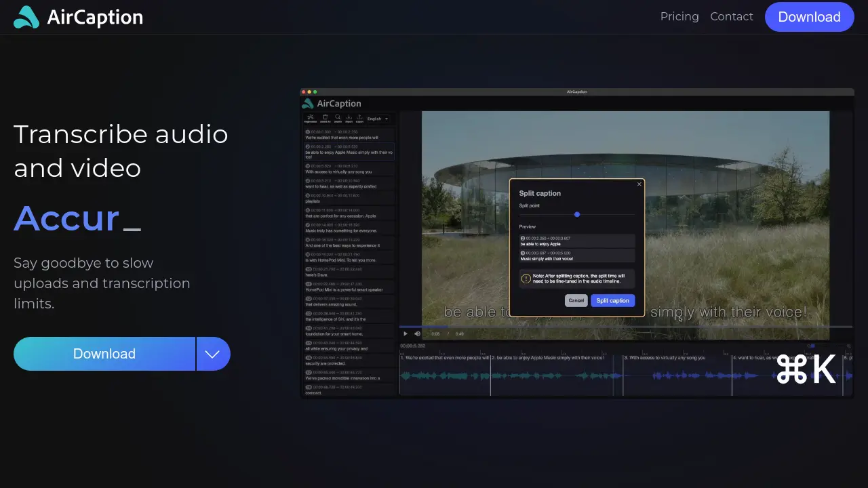The image size is (868, 488).
Task: Click the red close light of the AirCaption window
Action: [304, 91]
